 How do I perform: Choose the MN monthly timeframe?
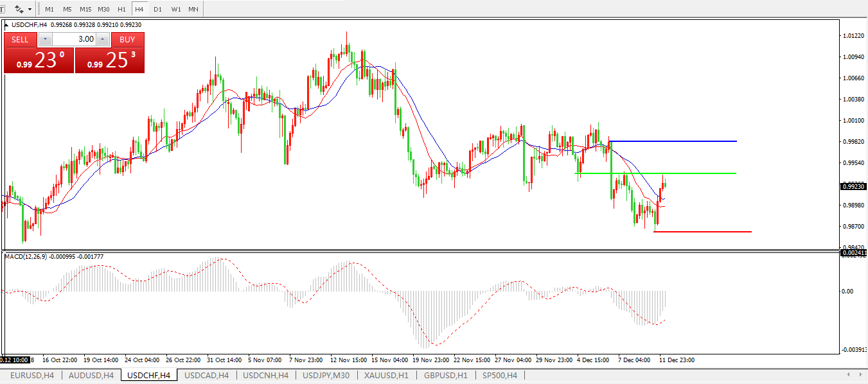click(193, 10)
